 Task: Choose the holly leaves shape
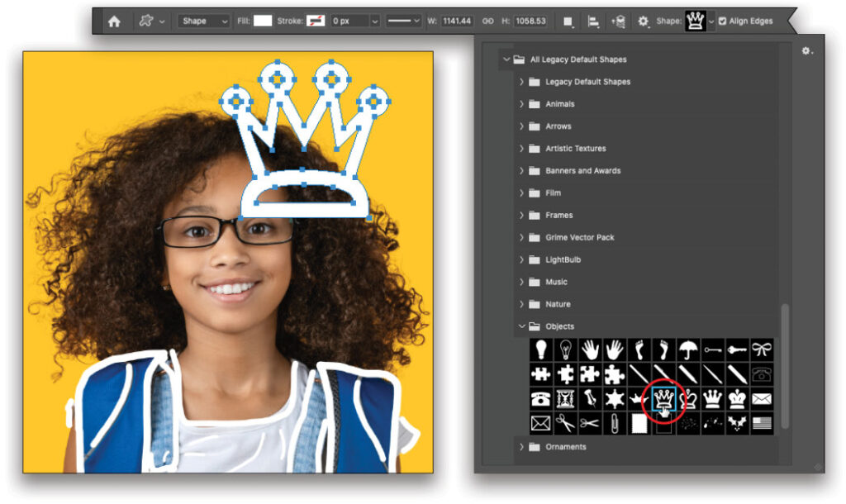737,424
